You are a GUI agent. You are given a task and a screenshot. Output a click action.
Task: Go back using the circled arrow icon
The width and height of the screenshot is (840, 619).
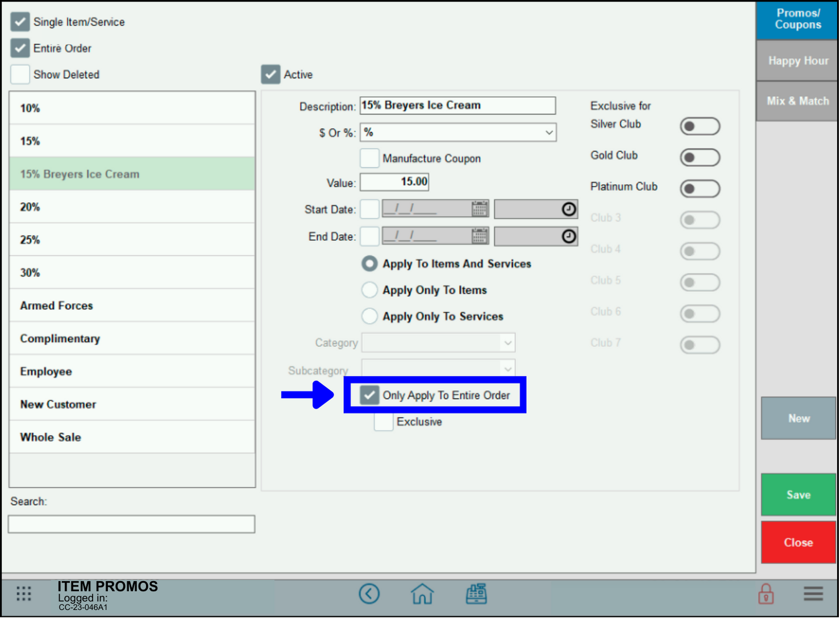[x=369, y=593]
